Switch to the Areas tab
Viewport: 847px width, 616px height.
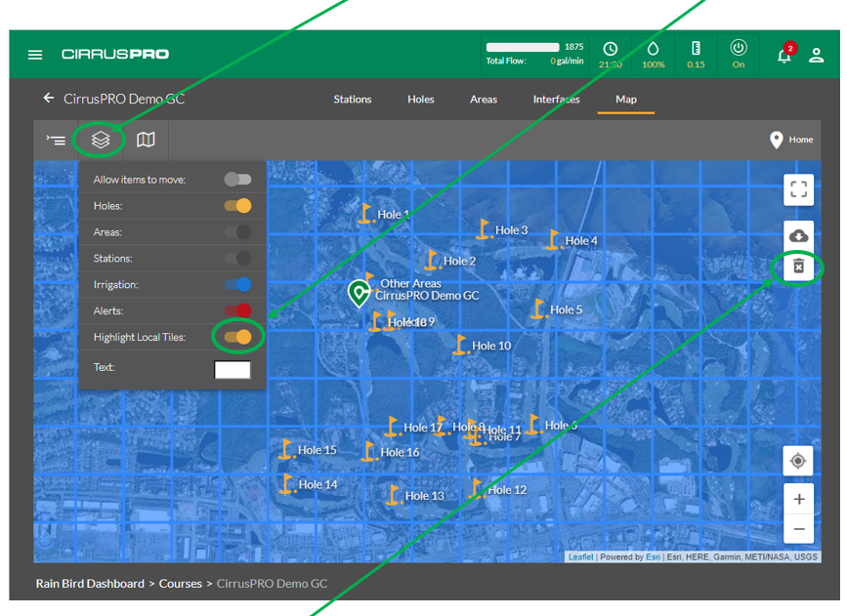click(484, 100)
